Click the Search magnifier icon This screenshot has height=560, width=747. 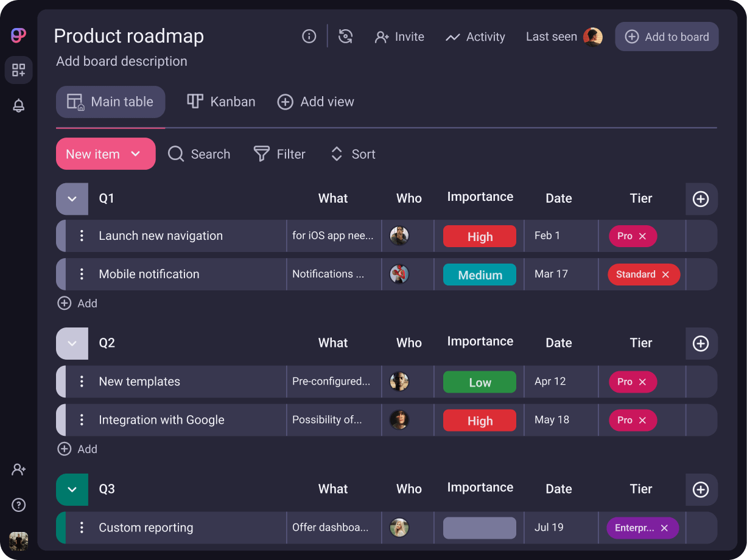click(175, 154)
